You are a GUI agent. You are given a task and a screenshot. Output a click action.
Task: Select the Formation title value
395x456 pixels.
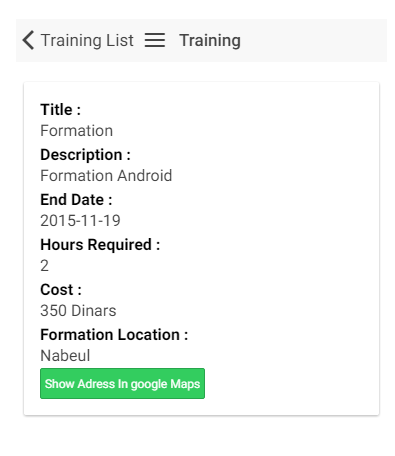tap(76, 130)
